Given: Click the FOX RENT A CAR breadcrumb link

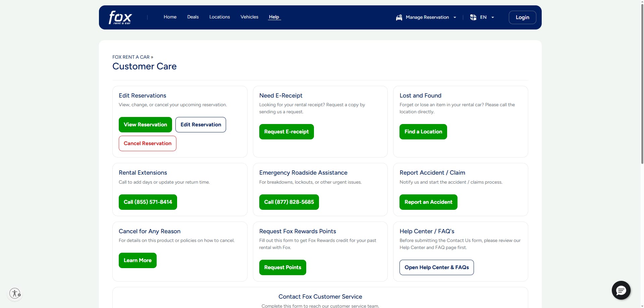Looking at the screenshot, I should click(x=131, y=57).
